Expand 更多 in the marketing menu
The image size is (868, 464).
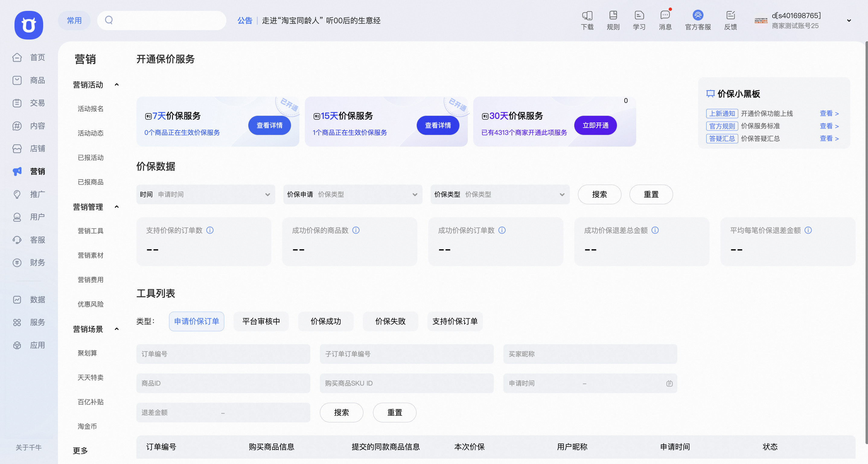coord(80,450)
